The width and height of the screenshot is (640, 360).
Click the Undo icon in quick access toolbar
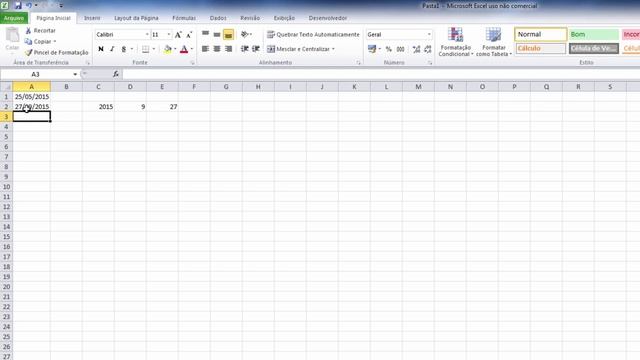[29, 6]
